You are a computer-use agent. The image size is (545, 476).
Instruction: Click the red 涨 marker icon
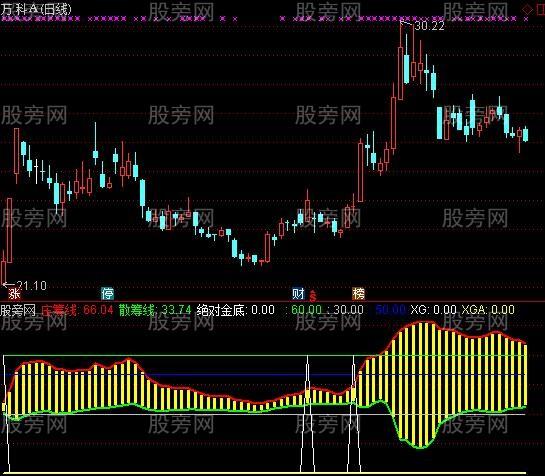(x=15, y=294)
